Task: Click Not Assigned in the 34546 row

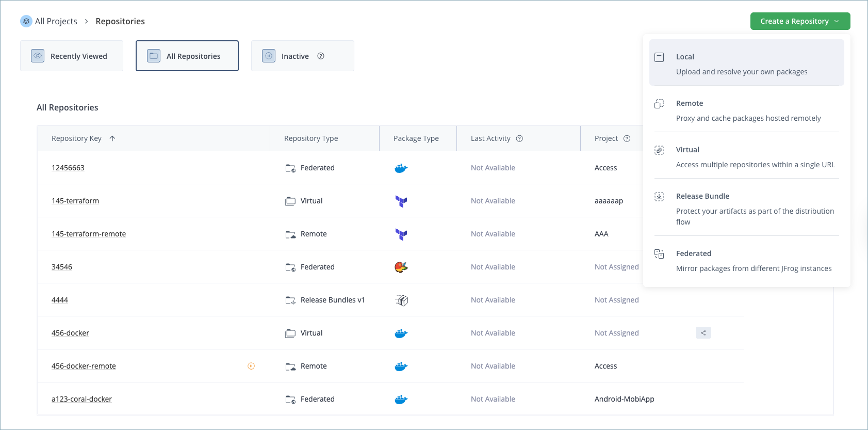Action: click(x=616, y=267)
